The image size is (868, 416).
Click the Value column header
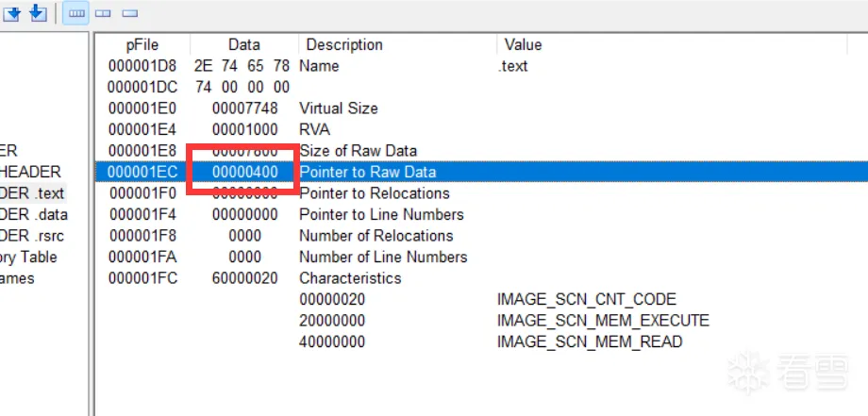tap(524, 44)
